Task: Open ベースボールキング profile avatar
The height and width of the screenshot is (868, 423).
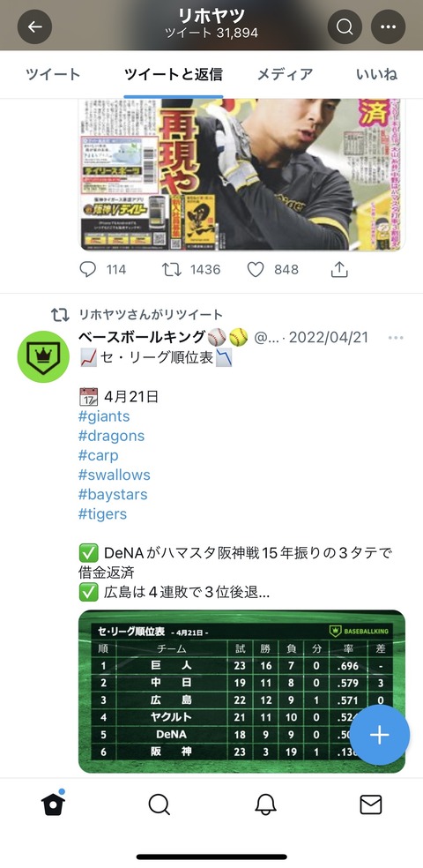Action: click(x=43, y=356)
